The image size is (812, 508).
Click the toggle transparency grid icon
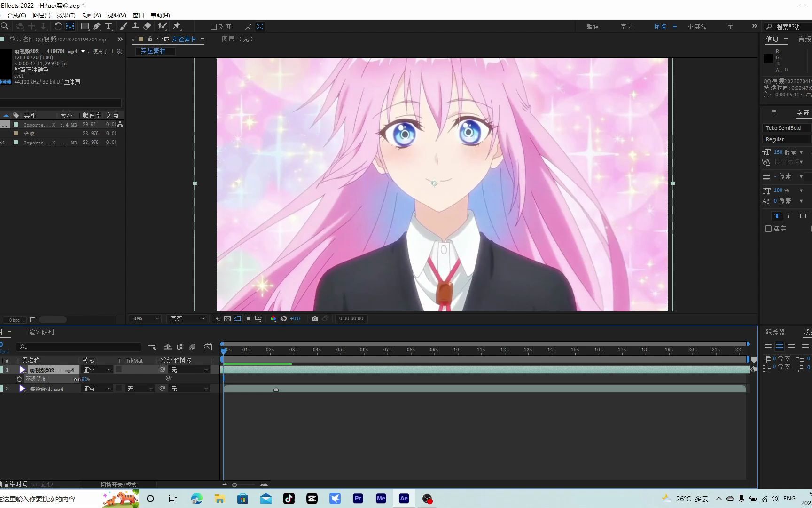point(227,318)
